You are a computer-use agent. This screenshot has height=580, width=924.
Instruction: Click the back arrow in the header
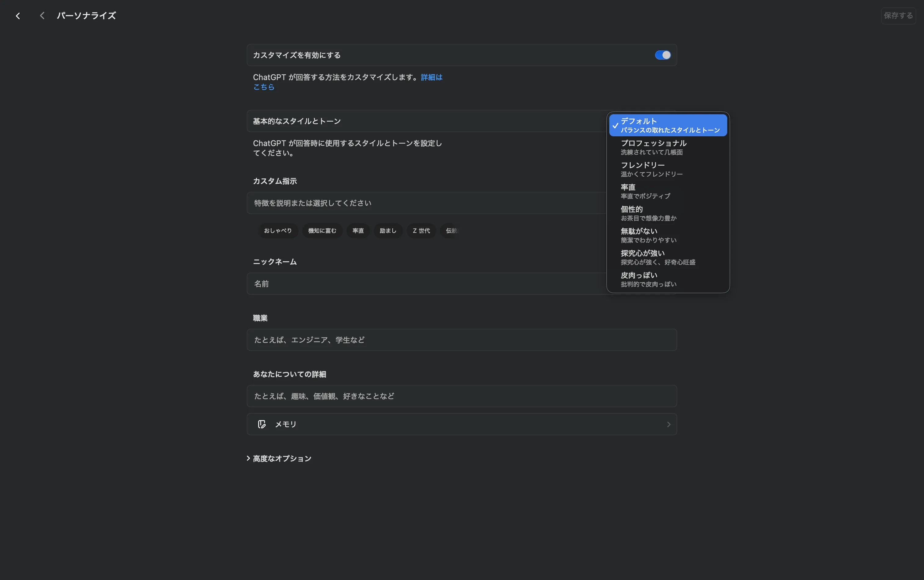(18, 16)
